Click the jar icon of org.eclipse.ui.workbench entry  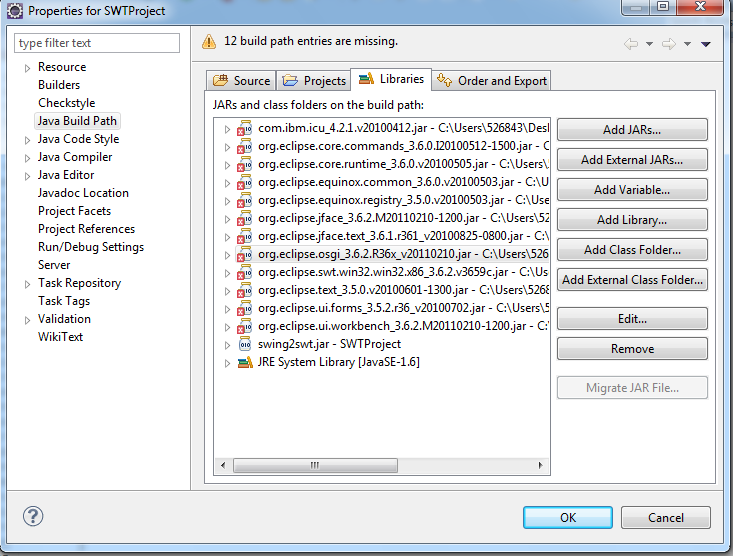[x=244, y=326]
